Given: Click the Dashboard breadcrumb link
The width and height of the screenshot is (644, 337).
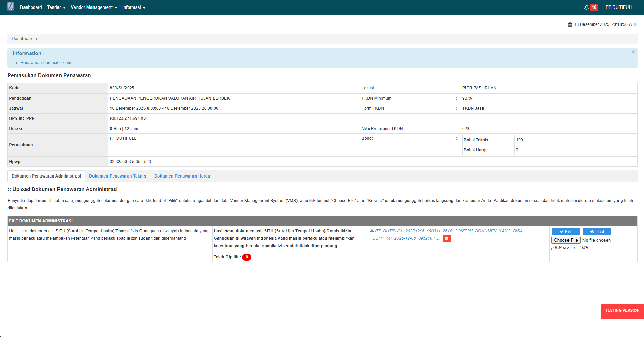Looking at the screenshot, I should (22, 39).
